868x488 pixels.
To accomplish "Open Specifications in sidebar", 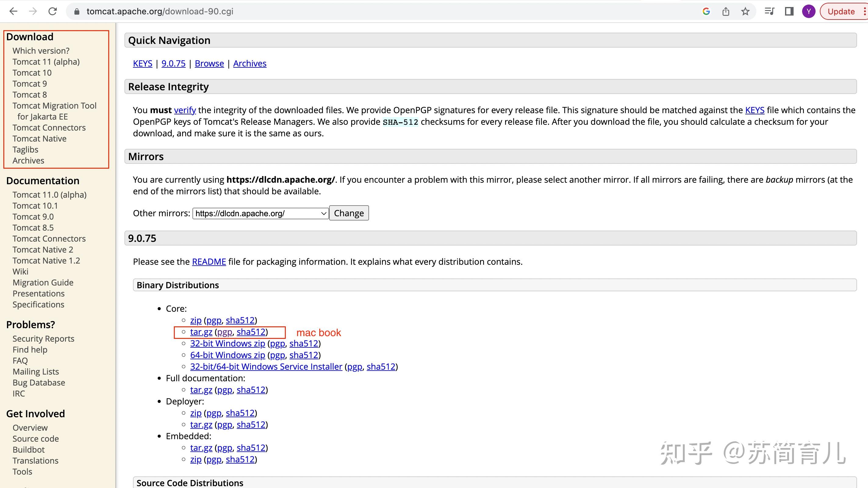I will 38,304.
